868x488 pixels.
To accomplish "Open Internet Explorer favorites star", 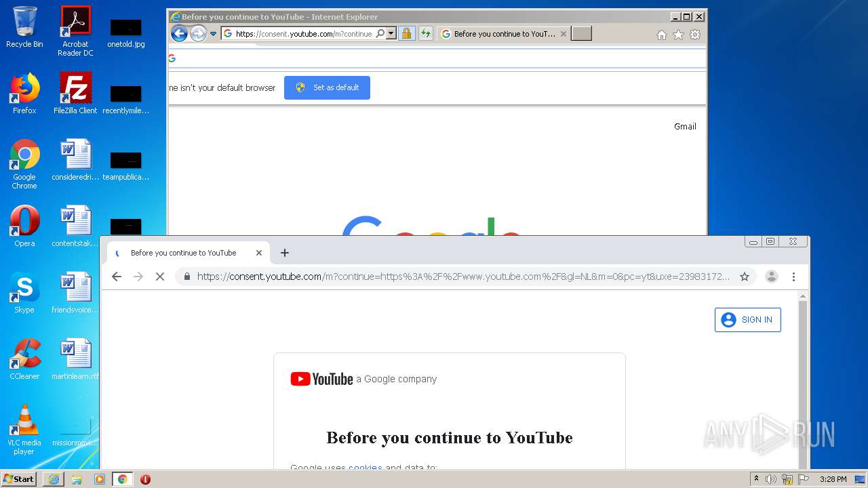I will click(x=678, y=35).
